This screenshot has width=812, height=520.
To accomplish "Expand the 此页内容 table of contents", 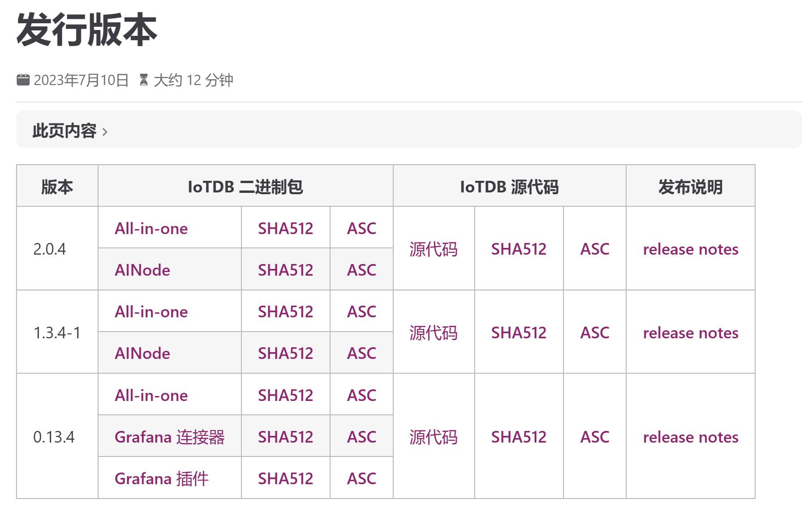I will coord(70,131).
